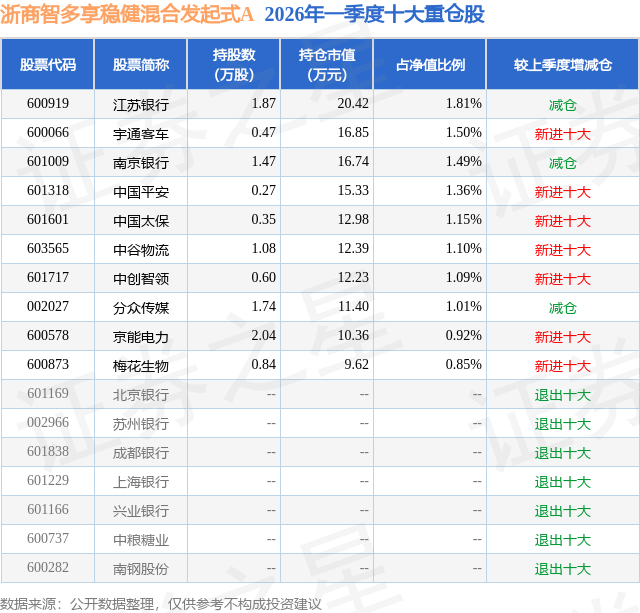The height and width of the screenshot is (613, 640).
Task: Select stock code 600578 京能电力
Action: coord(48,335)
